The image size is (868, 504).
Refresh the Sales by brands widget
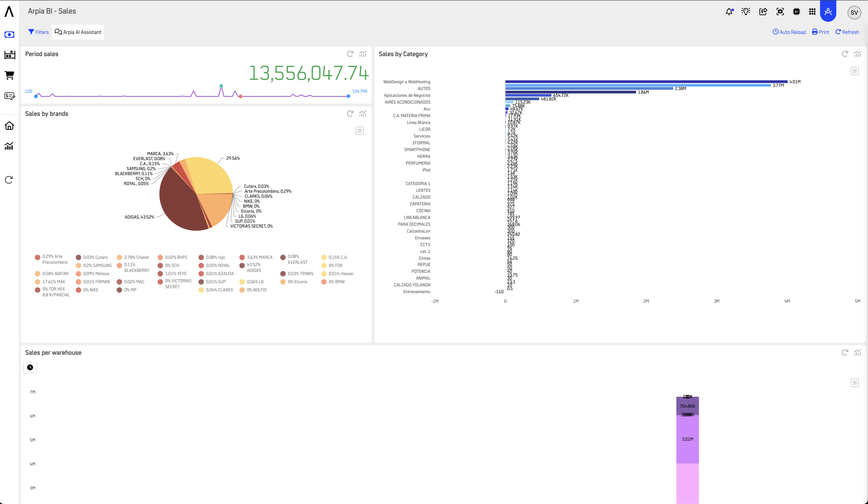point(350,114)
